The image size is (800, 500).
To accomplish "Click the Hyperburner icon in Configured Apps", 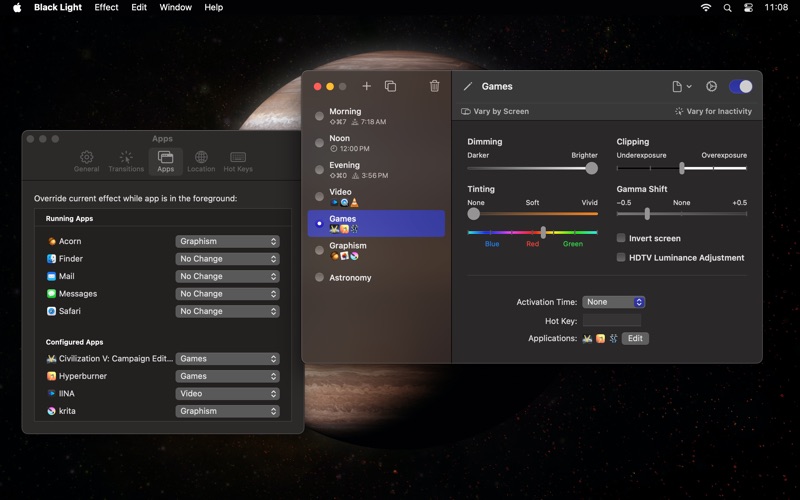I will (x=52, y=376).
